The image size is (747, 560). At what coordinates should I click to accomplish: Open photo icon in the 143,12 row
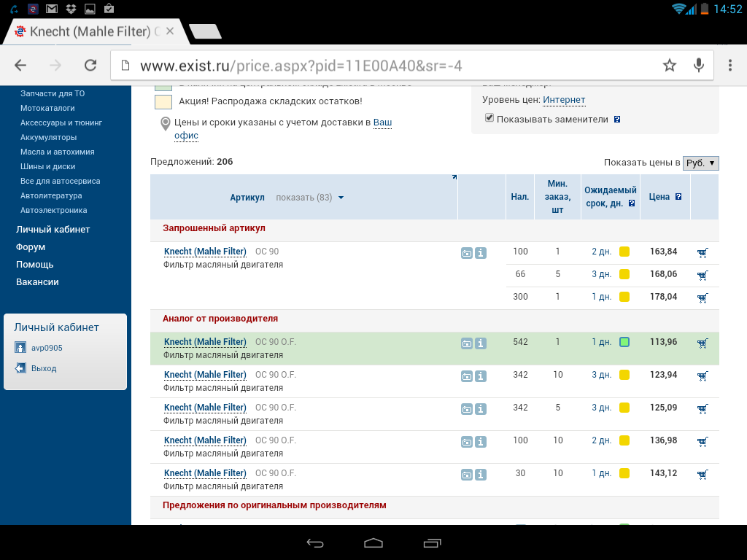467,475
